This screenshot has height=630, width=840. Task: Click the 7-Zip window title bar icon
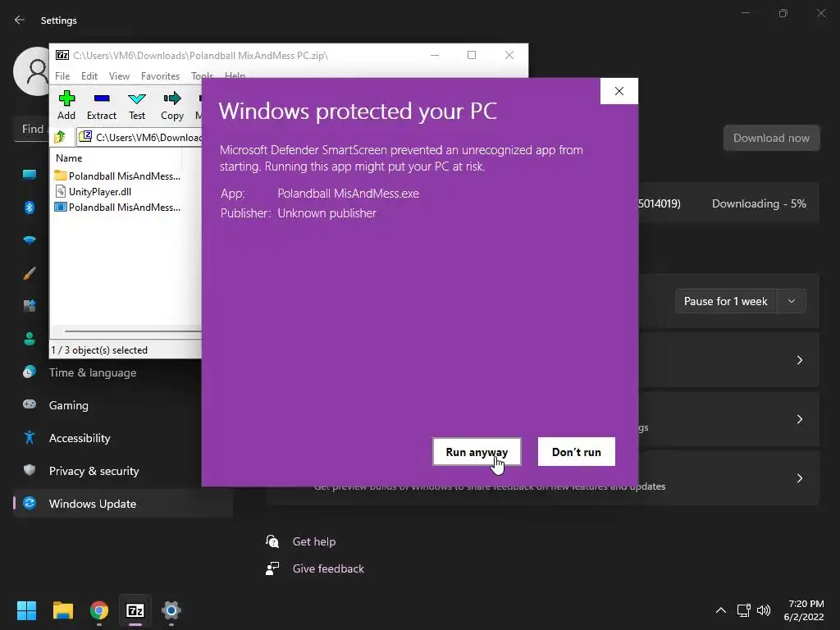[62, 55]
